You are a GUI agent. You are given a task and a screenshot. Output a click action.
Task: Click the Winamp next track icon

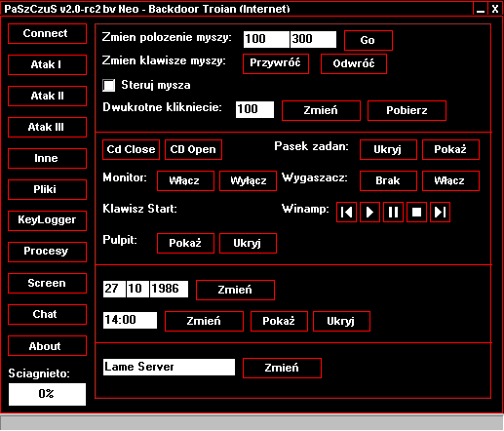pyautogui.click(x=440, y=213)
